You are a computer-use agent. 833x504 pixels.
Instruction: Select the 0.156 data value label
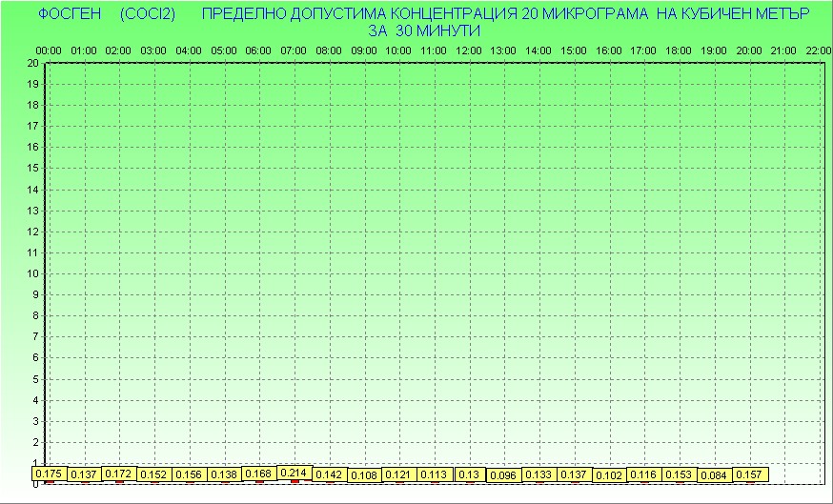point(189,474)
